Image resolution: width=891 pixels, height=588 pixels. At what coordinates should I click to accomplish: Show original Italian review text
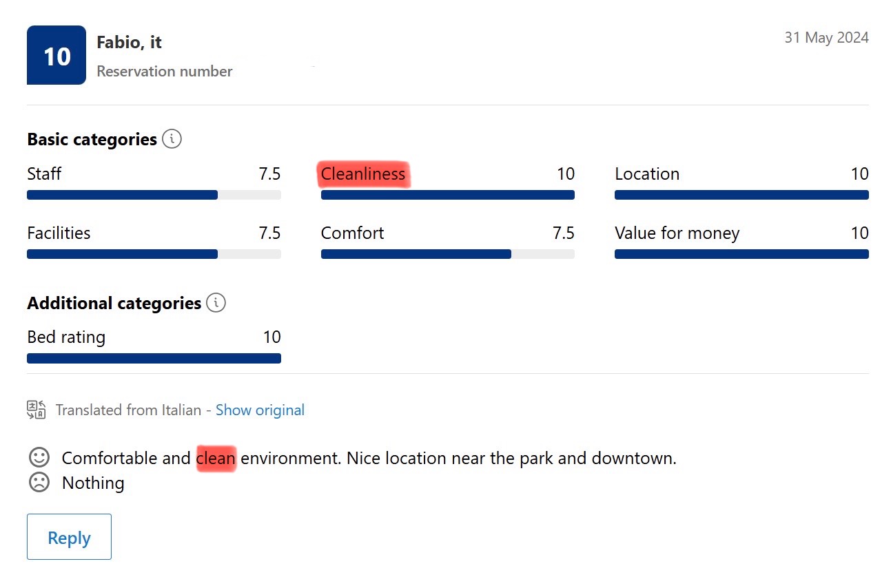(260, 410)
